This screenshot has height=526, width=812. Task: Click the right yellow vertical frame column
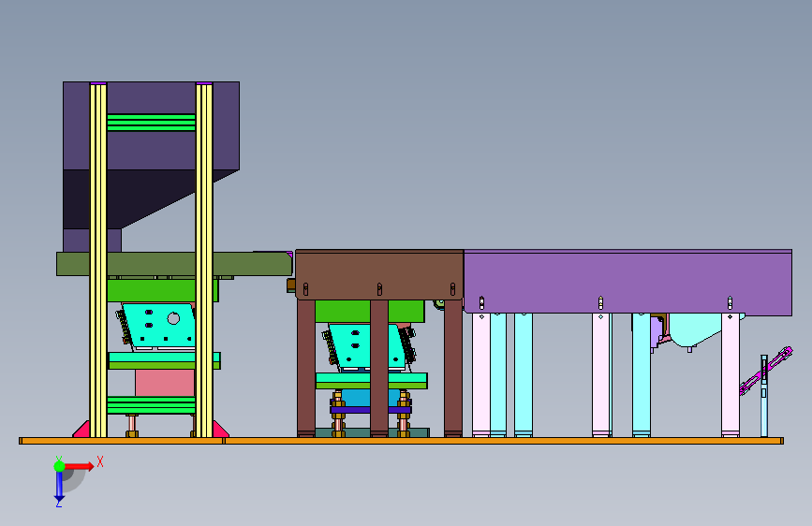click(x=204, y=260)
